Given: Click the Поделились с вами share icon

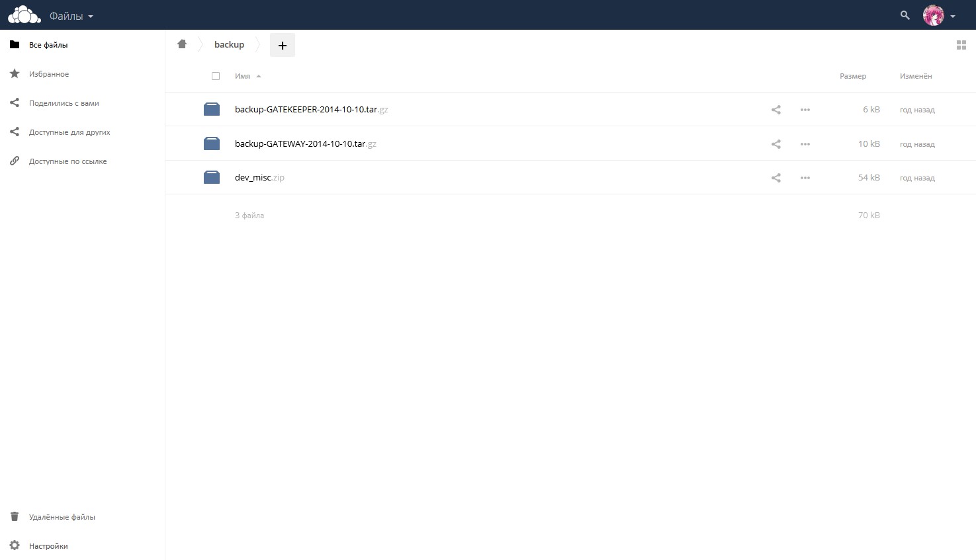Looking at the screenshot, I should pos(15,102).
